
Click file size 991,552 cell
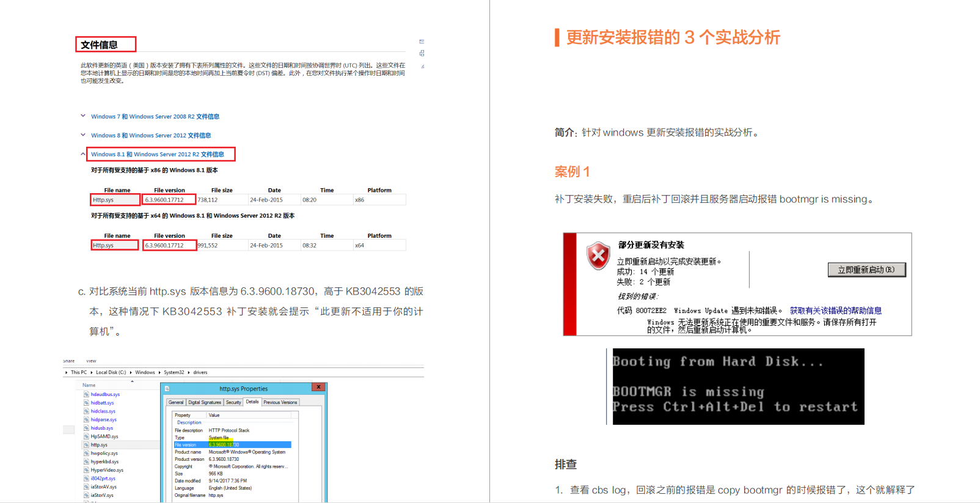click(222, 245)
